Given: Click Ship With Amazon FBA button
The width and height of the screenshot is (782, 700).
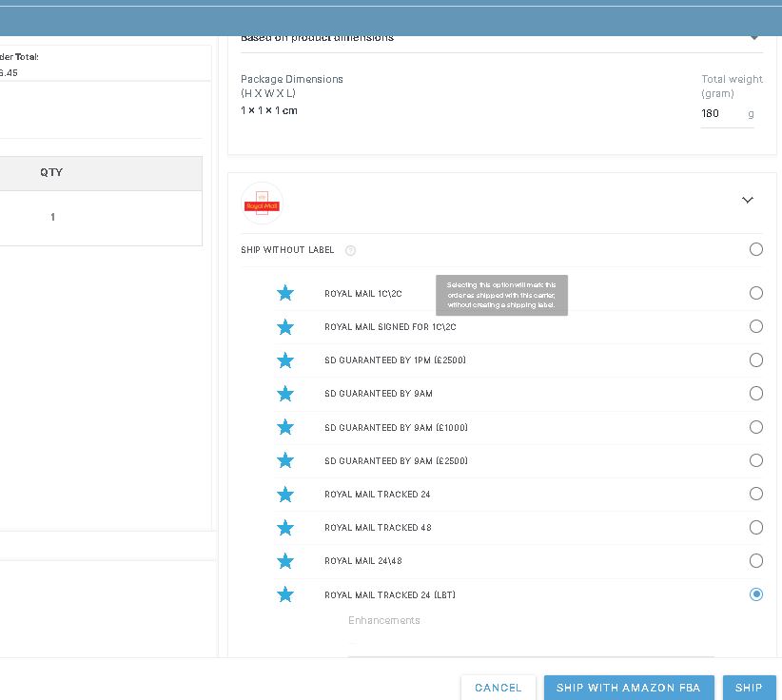Looking at the screenshot, I should 629,688.
